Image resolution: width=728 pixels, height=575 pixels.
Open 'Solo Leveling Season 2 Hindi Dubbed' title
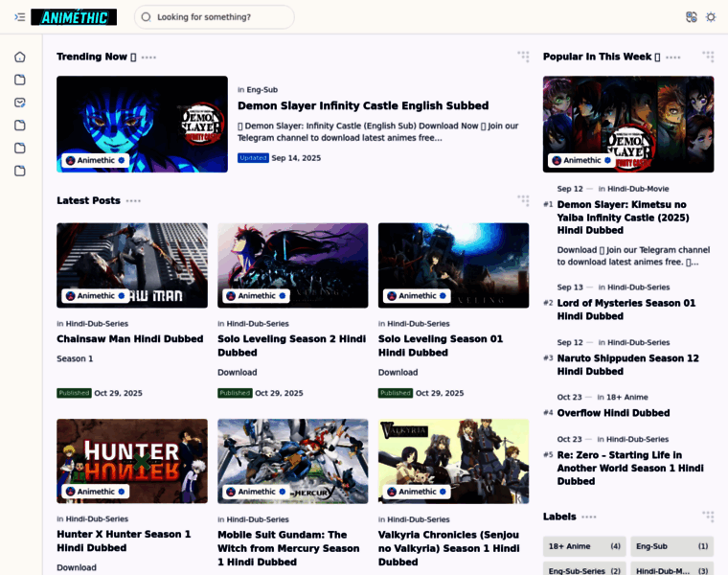click(291, 346)
